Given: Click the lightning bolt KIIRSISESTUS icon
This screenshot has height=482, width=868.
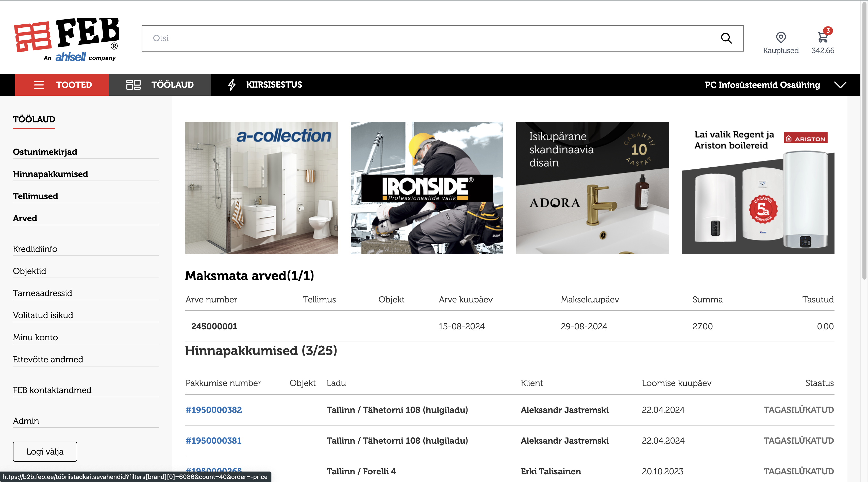Looking at the screenshot, I should point(232,85).
